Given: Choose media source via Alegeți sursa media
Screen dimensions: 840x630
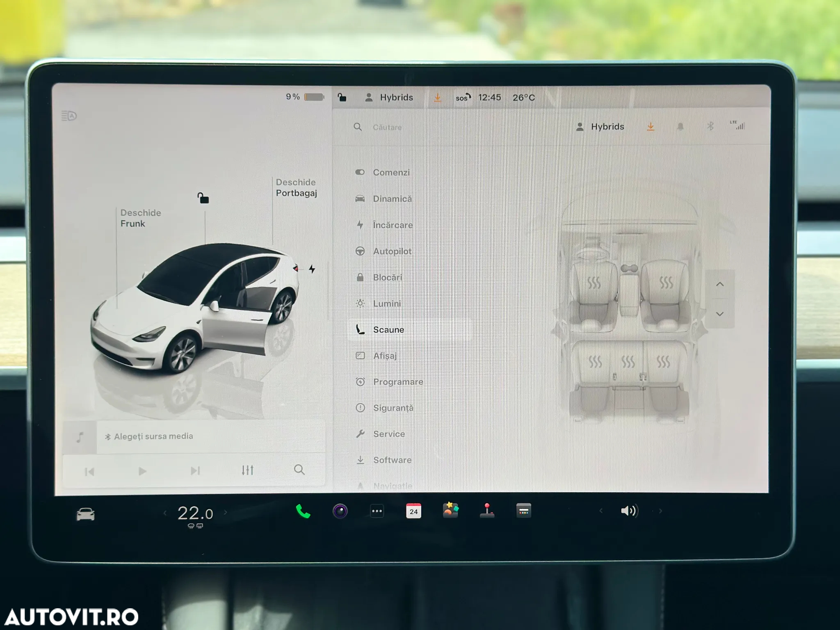Looking at the screenshot, I should [149, 436].
